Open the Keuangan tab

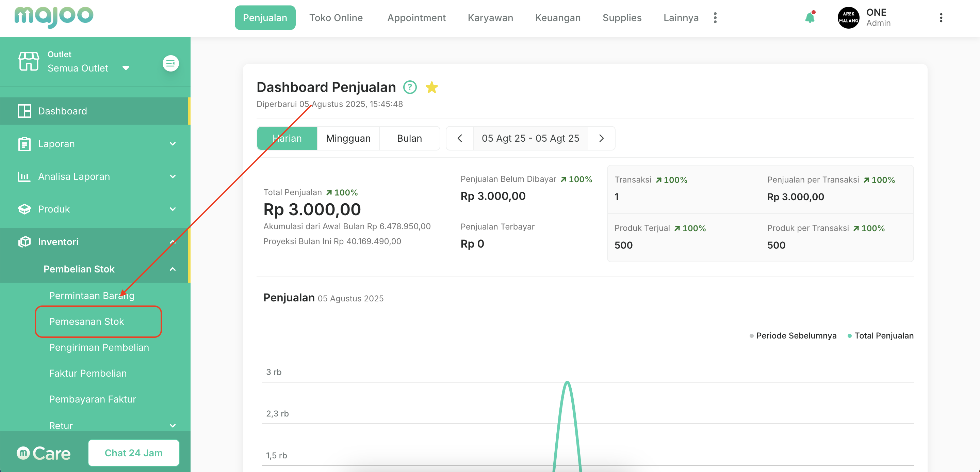pyautogui.click(x=558, y=18)
